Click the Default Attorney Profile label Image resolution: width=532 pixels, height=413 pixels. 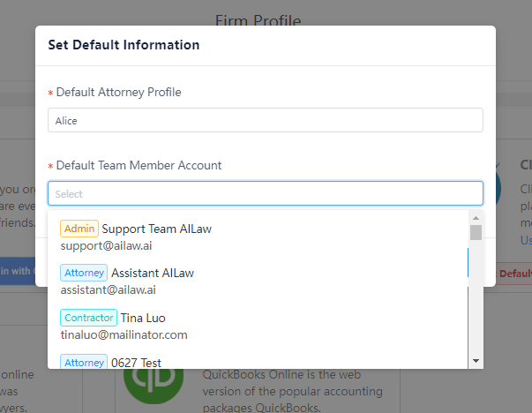pos(118,92)
